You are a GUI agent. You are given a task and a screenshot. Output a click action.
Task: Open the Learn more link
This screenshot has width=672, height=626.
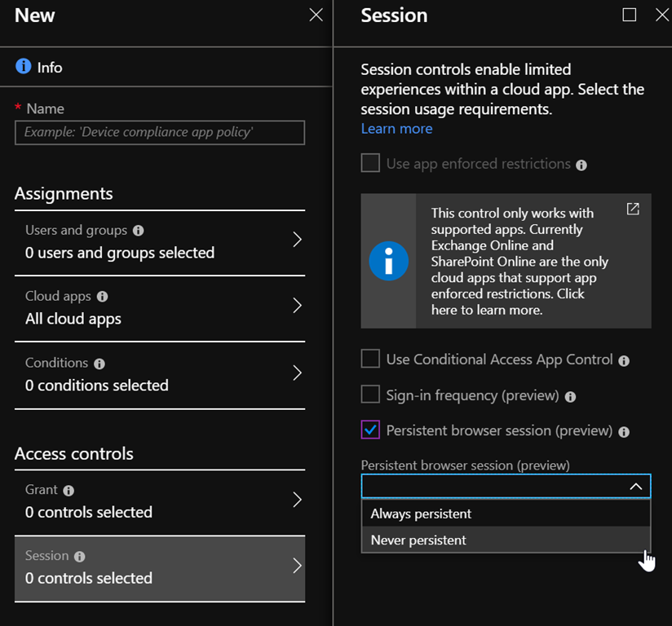coord(396,129)
